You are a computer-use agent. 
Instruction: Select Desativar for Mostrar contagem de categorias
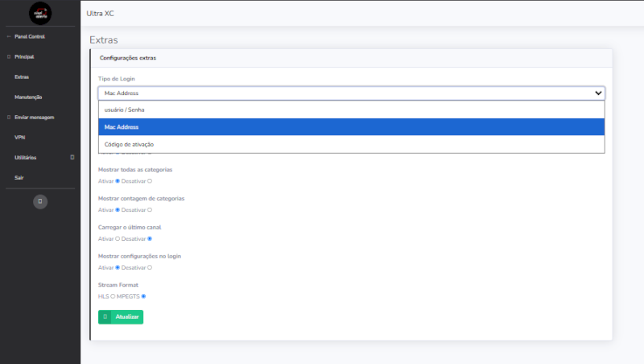[x=150, y=209]
